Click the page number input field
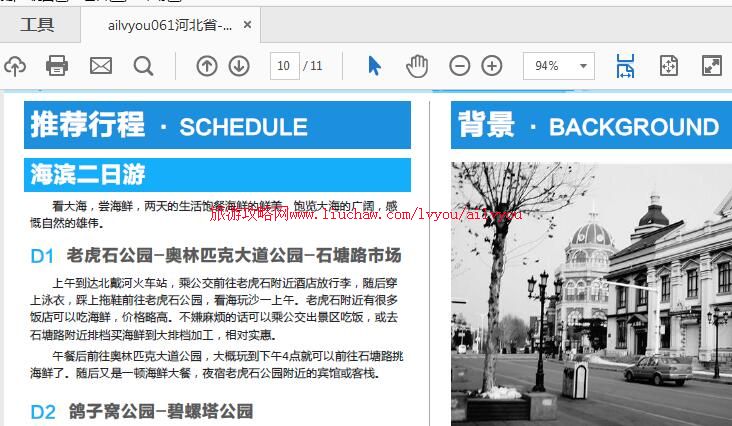 pyautogui.click(x=284, y=66)
